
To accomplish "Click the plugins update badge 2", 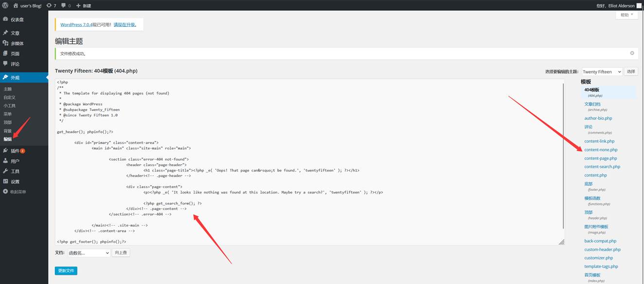I will tap(22, 151).
